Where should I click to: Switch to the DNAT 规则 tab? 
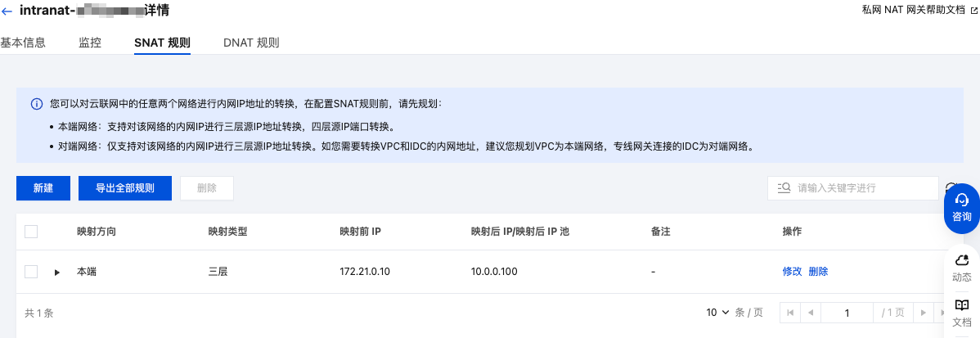pyautogui.click(x=251, y=43)
